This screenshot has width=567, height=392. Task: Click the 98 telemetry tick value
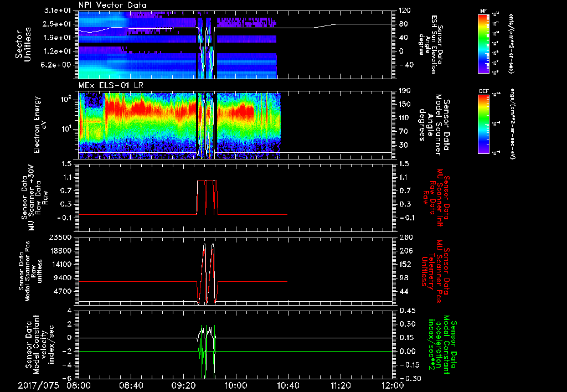403,278
